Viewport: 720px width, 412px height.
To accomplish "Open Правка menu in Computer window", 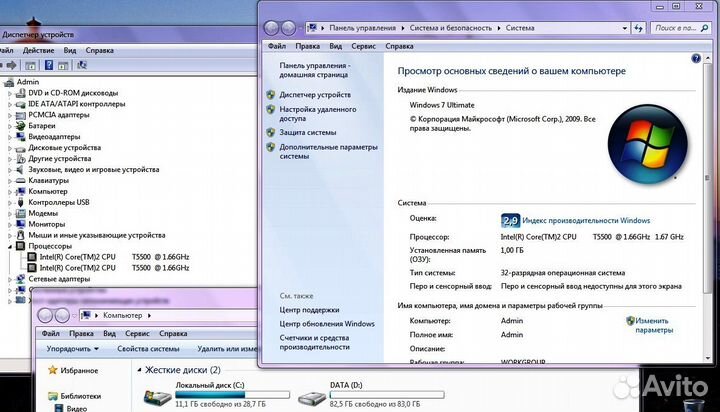I will point(81,333).
